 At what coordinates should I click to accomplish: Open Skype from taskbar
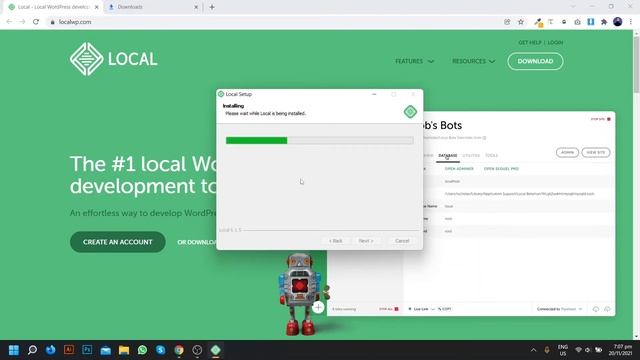pos(161,350)
